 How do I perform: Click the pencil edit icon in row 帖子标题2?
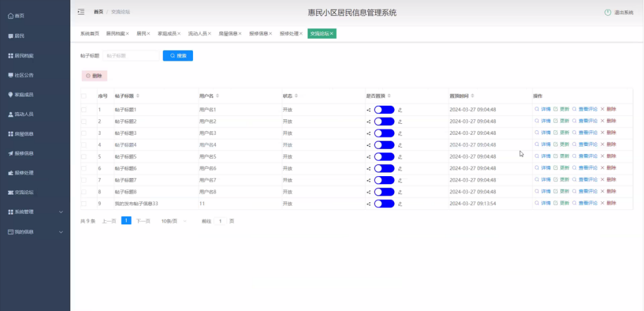(x=400, y=121)
